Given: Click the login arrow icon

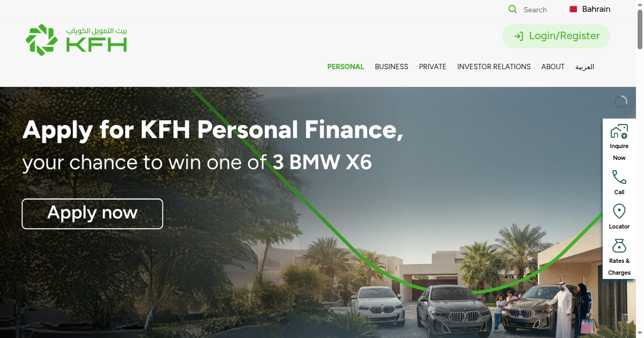Looking at the screenshot, I should coord(518,36).
